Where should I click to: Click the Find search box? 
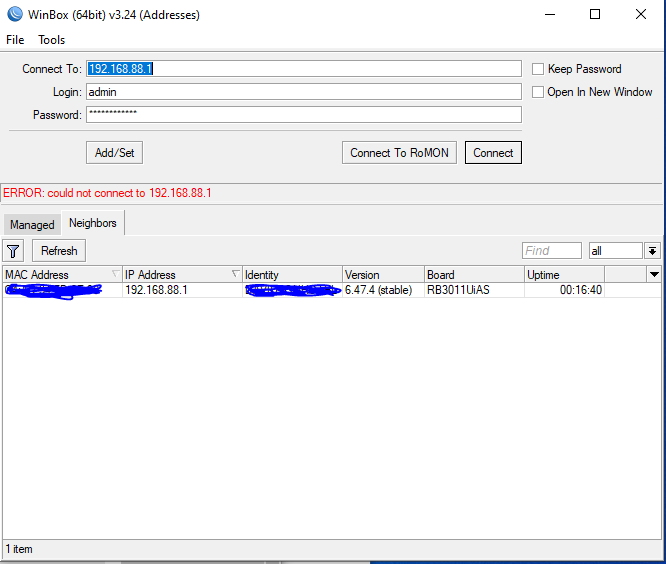coord(552,251)
